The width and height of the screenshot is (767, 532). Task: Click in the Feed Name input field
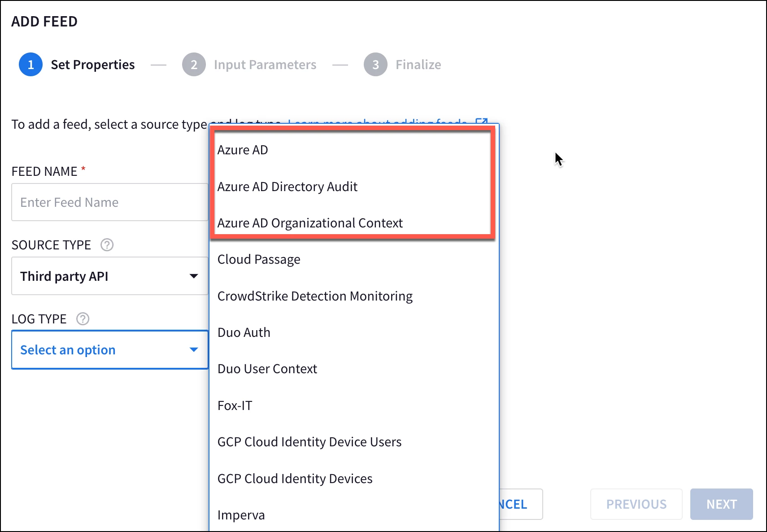coord(110,202)
